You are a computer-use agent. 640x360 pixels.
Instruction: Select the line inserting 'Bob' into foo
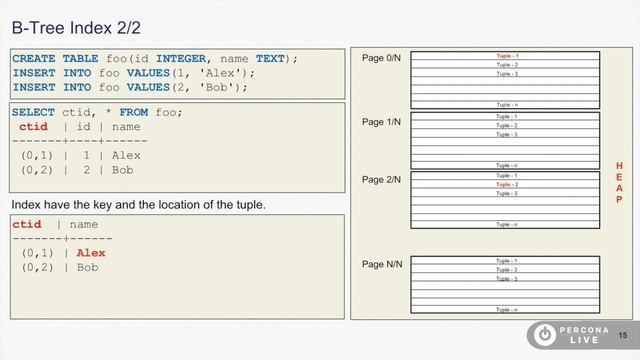130,87
